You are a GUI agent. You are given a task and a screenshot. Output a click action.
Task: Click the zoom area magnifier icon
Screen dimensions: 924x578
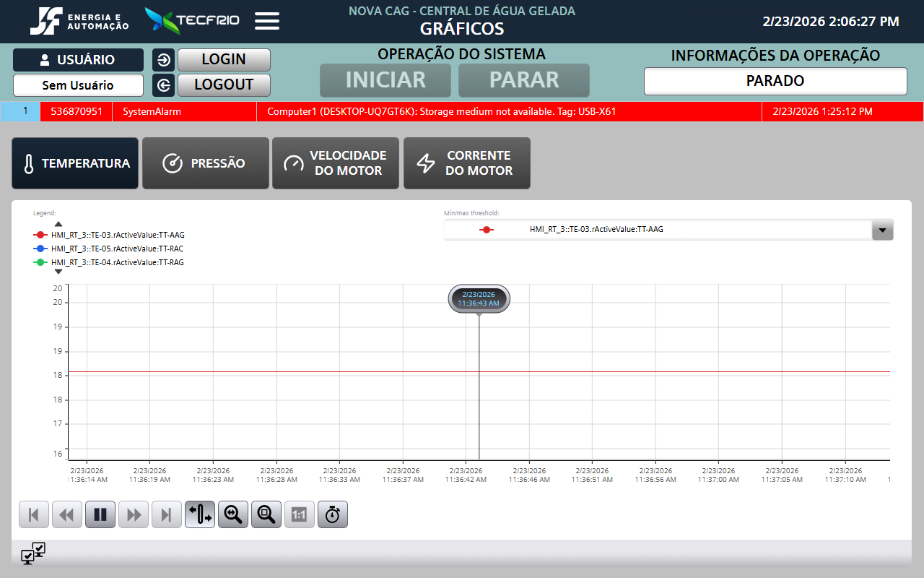(x=266, y=514)
